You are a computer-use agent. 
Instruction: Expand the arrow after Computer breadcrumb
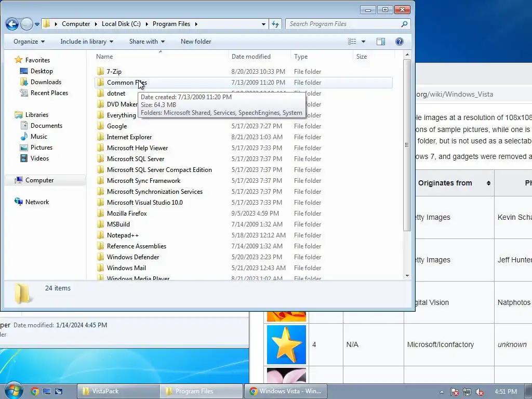96,24
